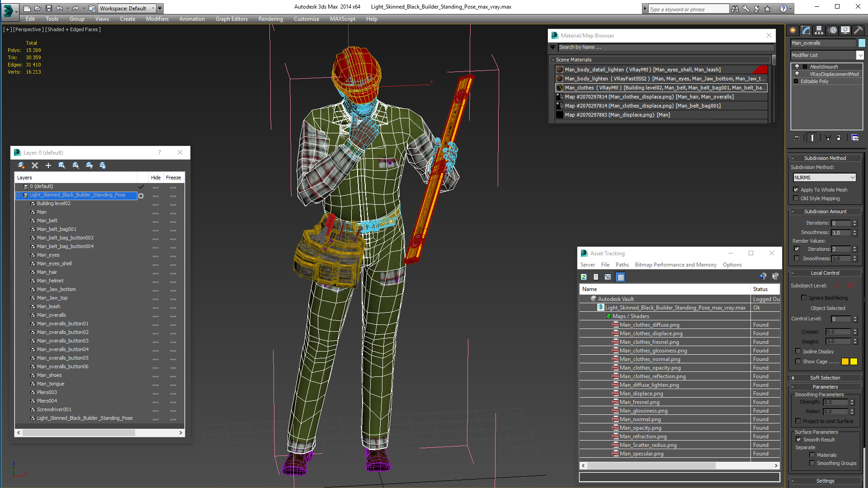Click first orange Show Cage color swatch
Screen dimensions: 868x488
coord(845,361)
